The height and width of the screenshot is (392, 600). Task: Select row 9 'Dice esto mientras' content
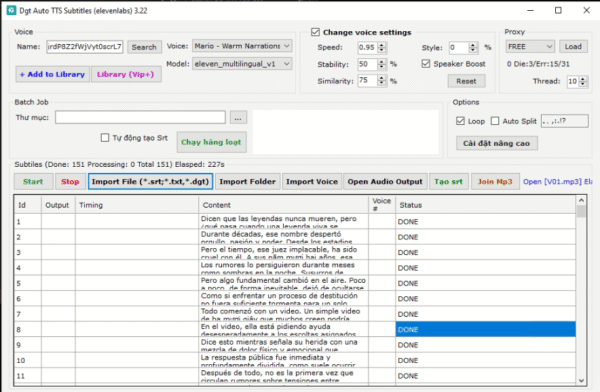(x=284, y=345)
